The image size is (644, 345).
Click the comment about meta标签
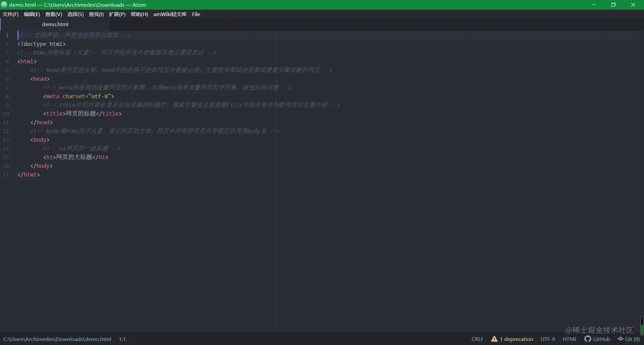coord(167,88)
